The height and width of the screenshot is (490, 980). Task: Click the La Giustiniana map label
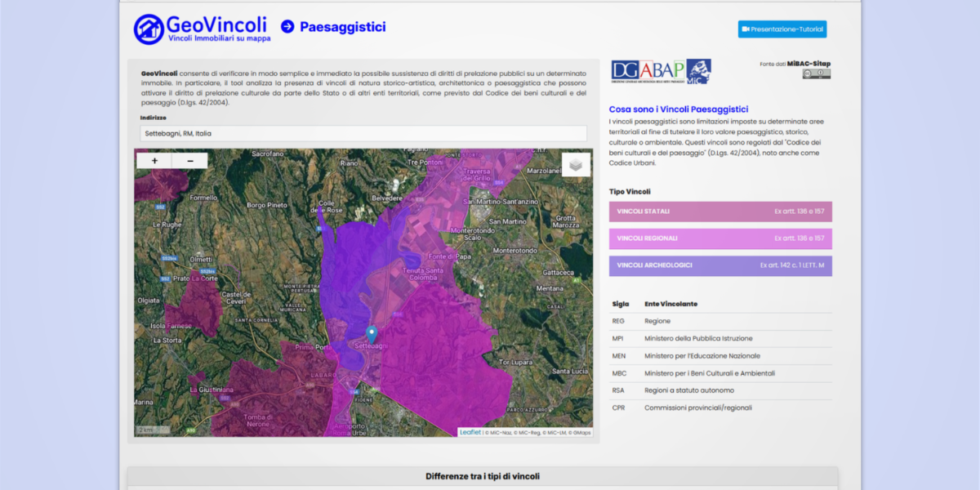point(212,390)
